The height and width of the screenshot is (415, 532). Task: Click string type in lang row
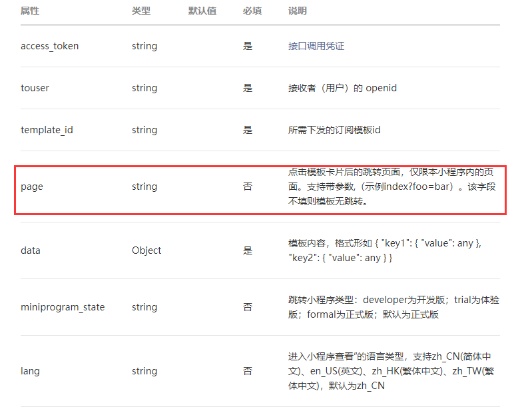[144, 371]
